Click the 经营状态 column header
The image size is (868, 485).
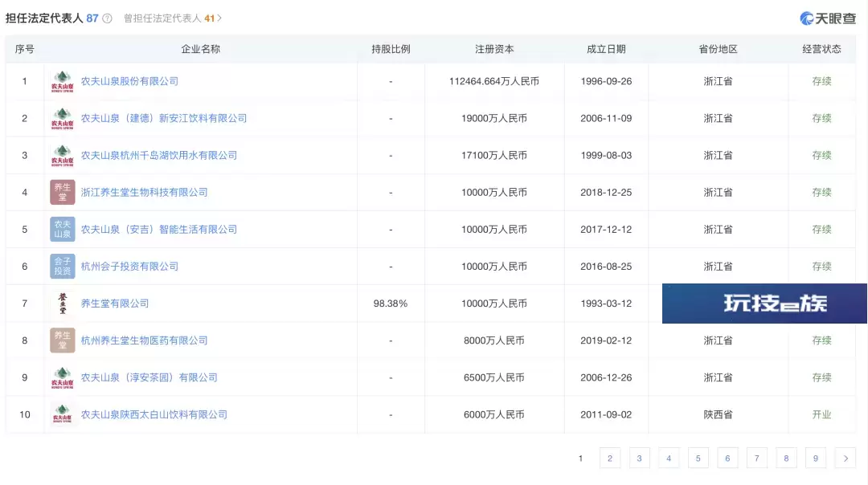tap(821, 49)
